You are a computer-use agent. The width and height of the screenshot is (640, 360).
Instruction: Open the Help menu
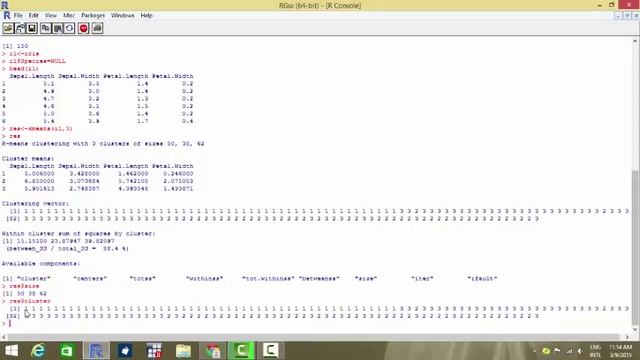tap(146, 16)
